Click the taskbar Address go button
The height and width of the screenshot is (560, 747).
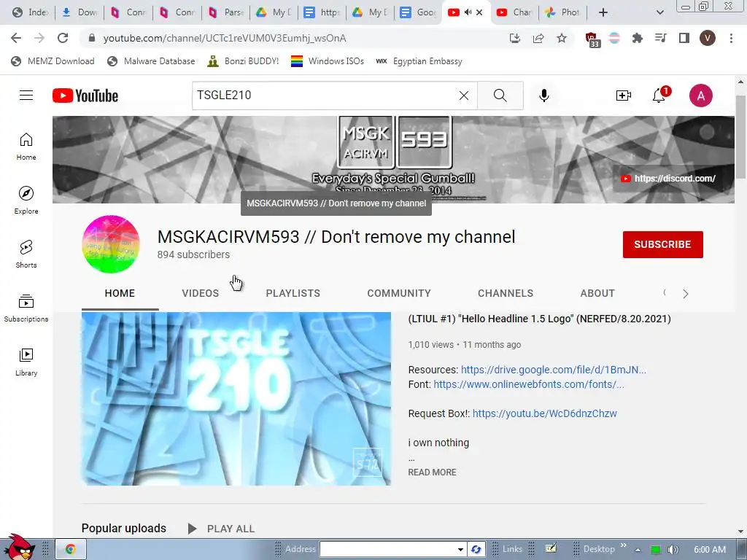pyautogui.click(x=476, y=550)
